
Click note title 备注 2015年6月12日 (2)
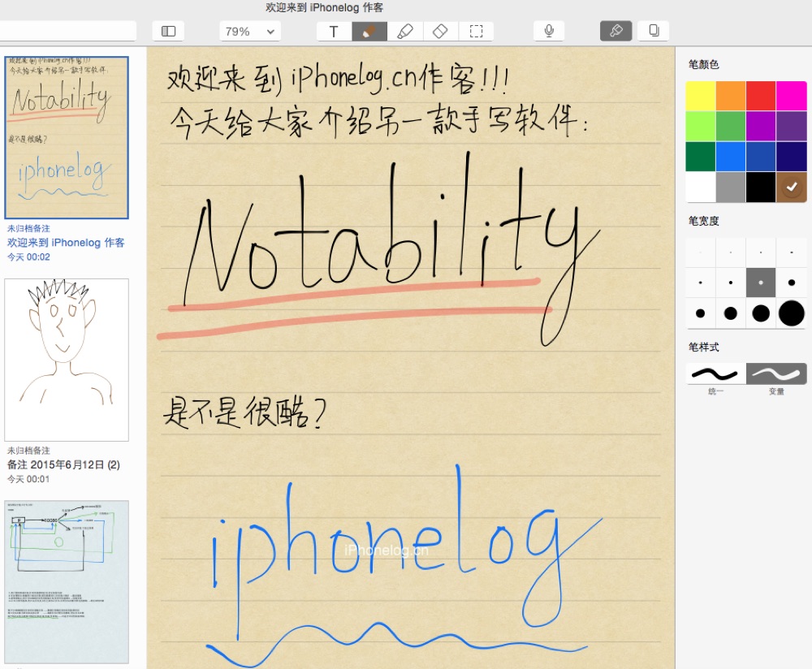tap(63, 464)
